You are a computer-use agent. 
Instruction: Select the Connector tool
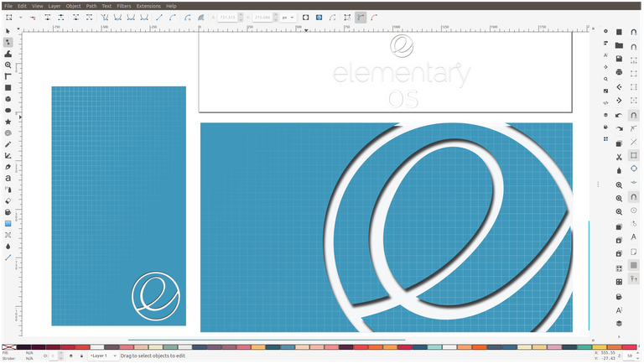8,257
